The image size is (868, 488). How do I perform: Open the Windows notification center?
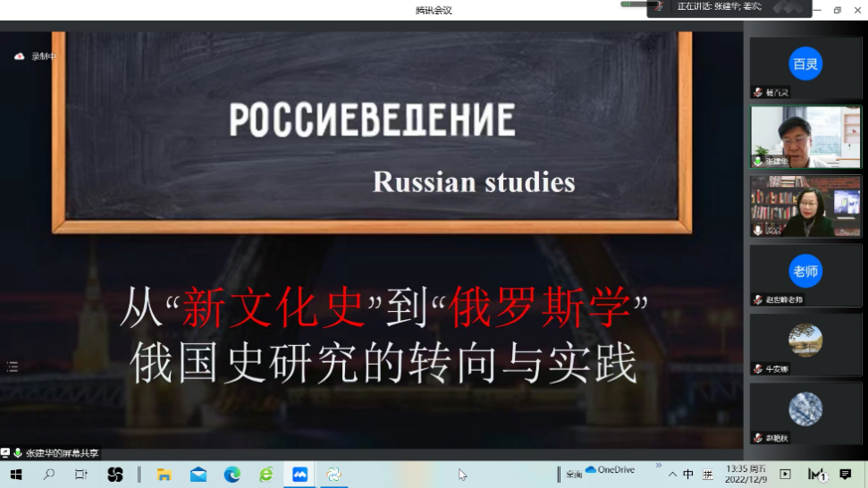coord(845,475)
